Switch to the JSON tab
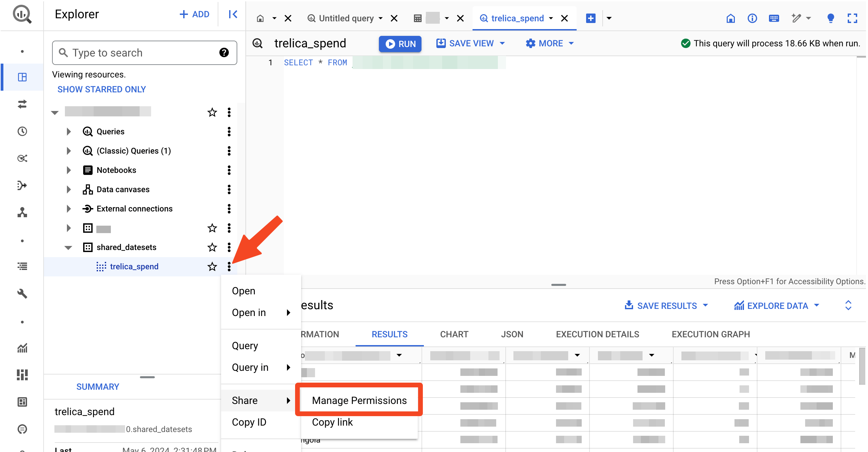The height and width of the screenshot is (452, 868). (512, 334)
